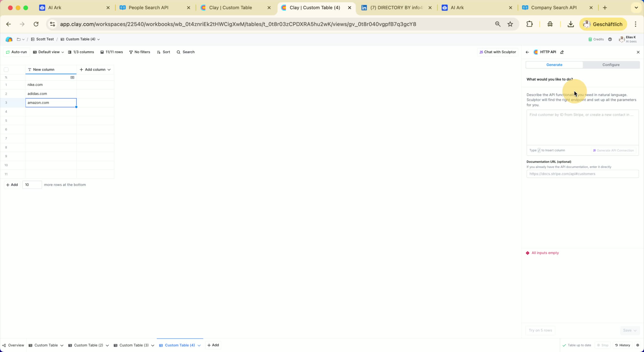Click the back arrow in HTTP API panel

point(527,52)
